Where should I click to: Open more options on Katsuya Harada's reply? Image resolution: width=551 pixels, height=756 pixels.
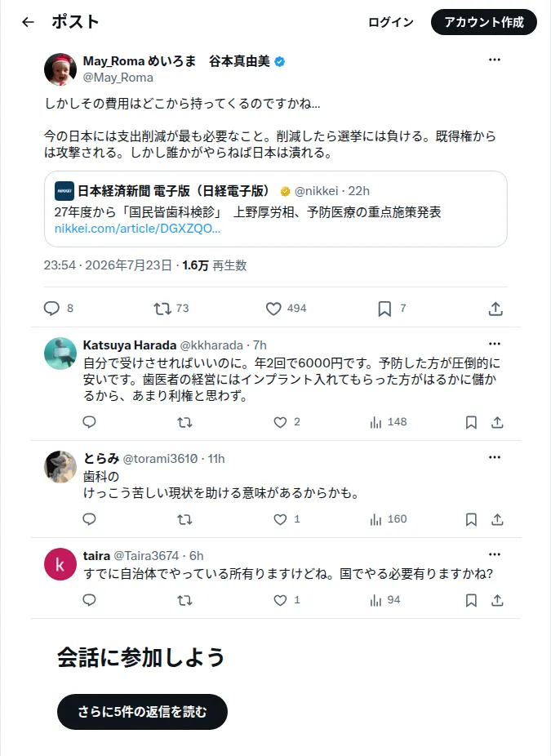(x=495, y=344)
